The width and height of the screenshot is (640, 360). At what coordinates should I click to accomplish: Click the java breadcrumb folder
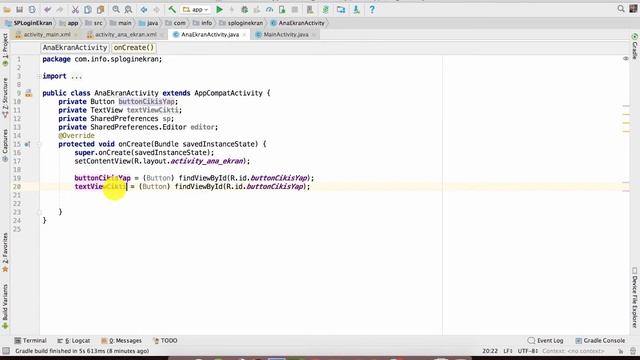pos(148,23)
